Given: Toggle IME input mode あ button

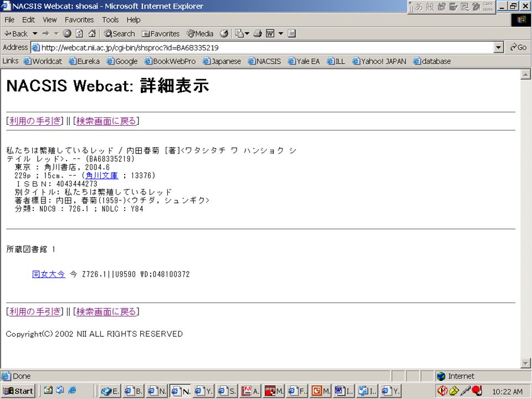Looking at the screenshot, I should (x=420, y=7).
